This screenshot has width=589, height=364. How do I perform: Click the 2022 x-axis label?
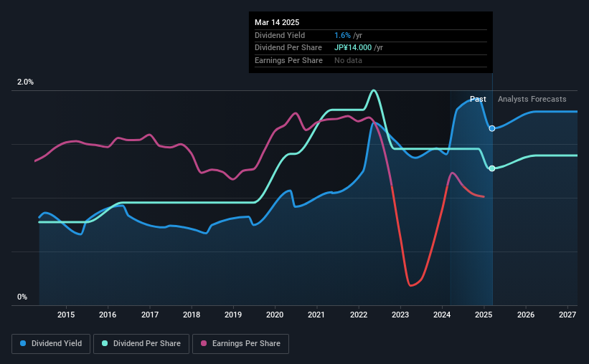click(x=359, y=315)
